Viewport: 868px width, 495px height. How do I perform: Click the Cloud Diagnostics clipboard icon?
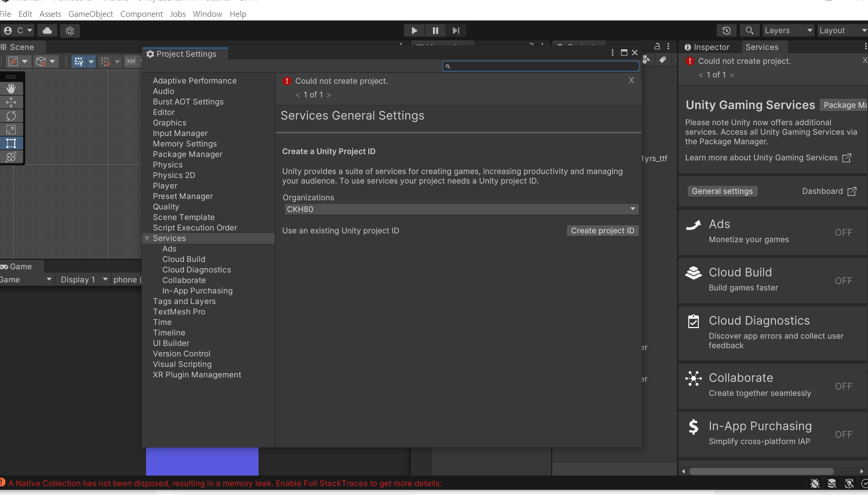pyautogui.click(x=694, y=321)
